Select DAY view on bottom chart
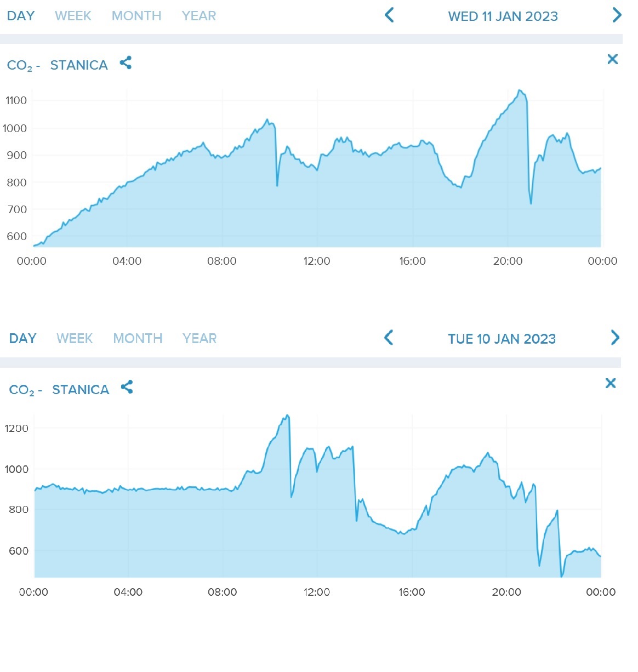This screenshot has width=638, height=672. [x=22, y=338]
